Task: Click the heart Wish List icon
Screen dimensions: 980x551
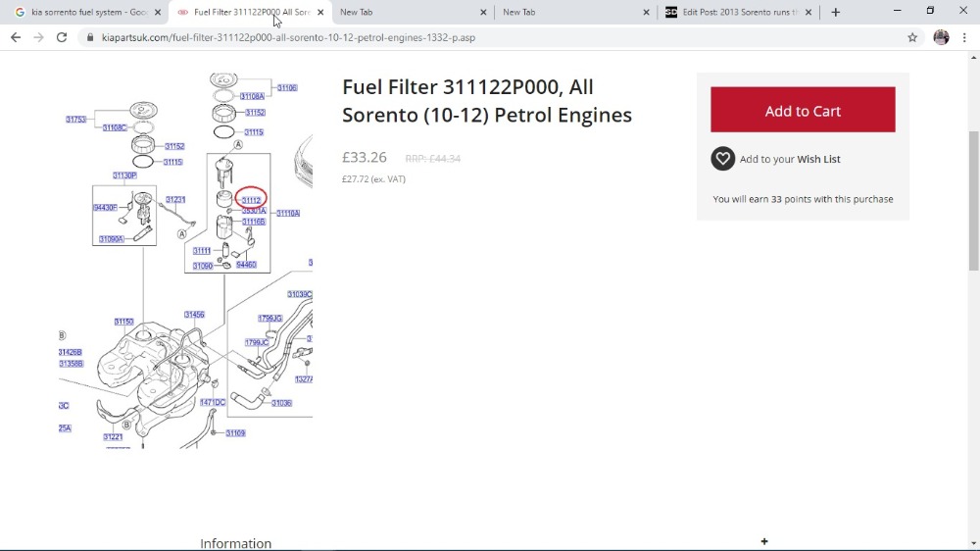Action: click(x=722, y=159)
